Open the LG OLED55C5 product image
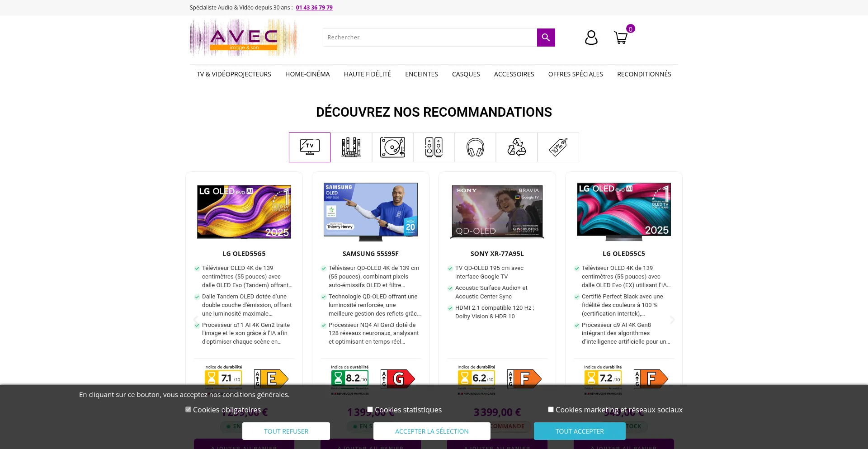 624,212
